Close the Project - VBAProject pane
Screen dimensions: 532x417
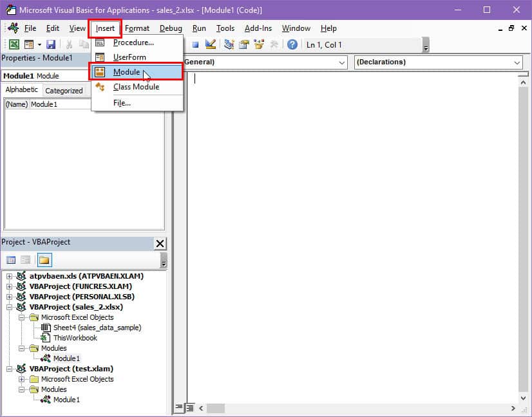pos(160,243)
